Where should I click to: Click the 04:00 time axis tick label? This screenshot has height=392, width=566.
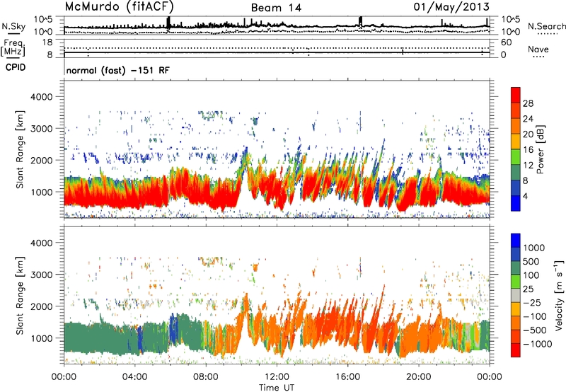[x=134, y=377]
